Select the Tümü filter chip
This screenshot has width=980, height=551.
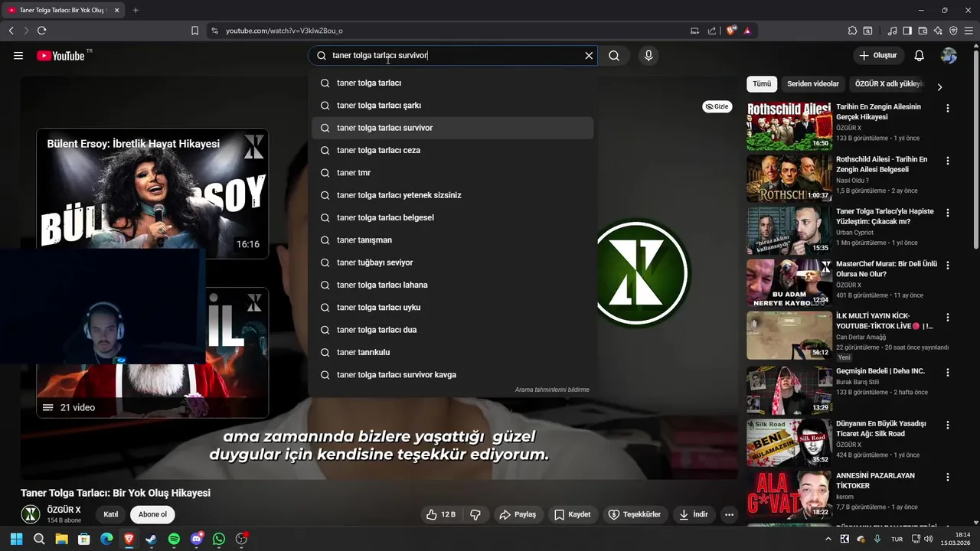pyautogui.click(x=762, y=84)
